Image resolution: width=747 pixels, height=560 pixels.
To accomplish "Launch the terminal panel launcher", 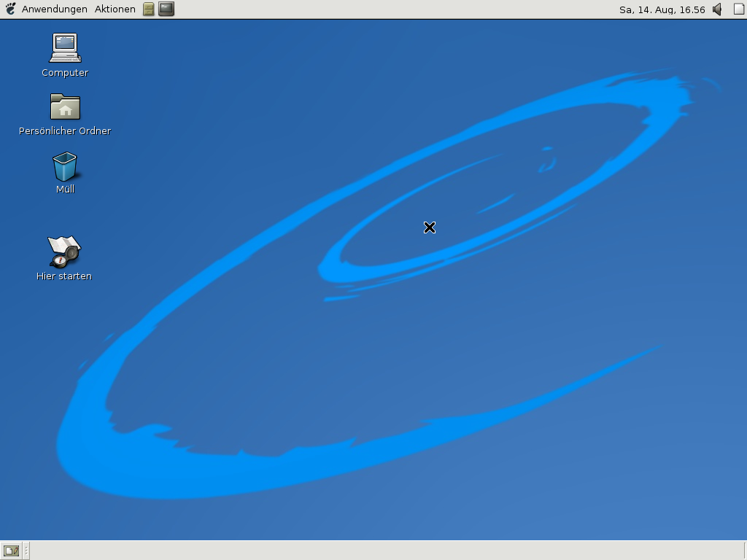I will 166,9.
